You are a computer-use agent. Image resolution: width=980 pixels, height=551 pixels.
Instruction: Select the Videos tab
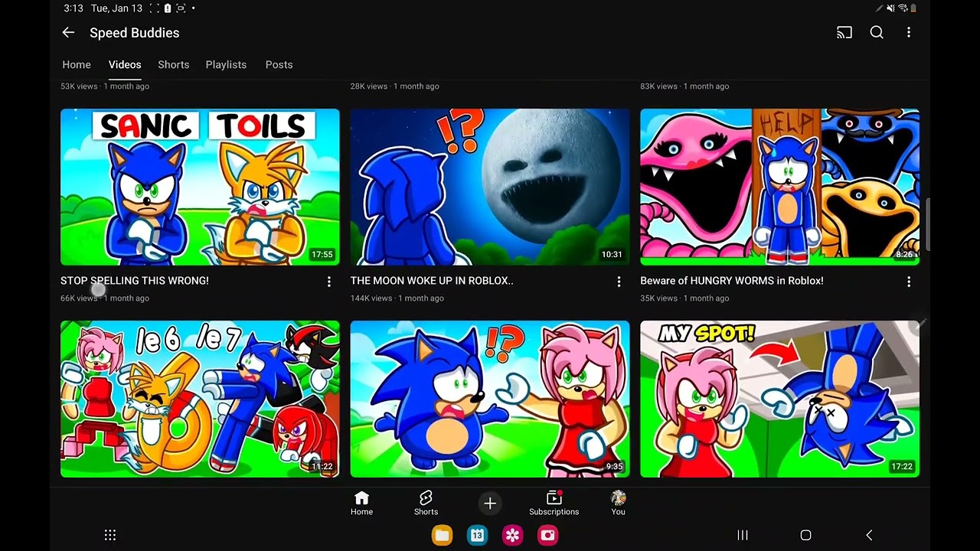[x=125, y=64]
